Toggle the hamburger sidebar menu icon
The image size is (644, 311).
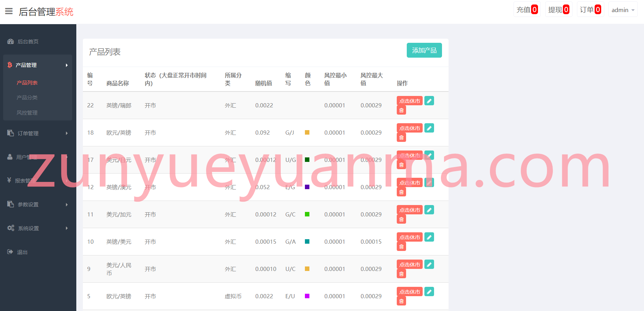[x=9, y=11]
